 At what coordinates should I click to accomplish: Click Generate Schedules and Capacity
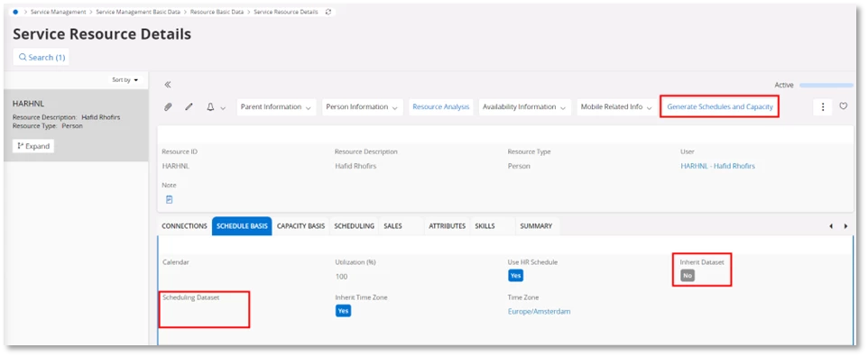point(720,106)
